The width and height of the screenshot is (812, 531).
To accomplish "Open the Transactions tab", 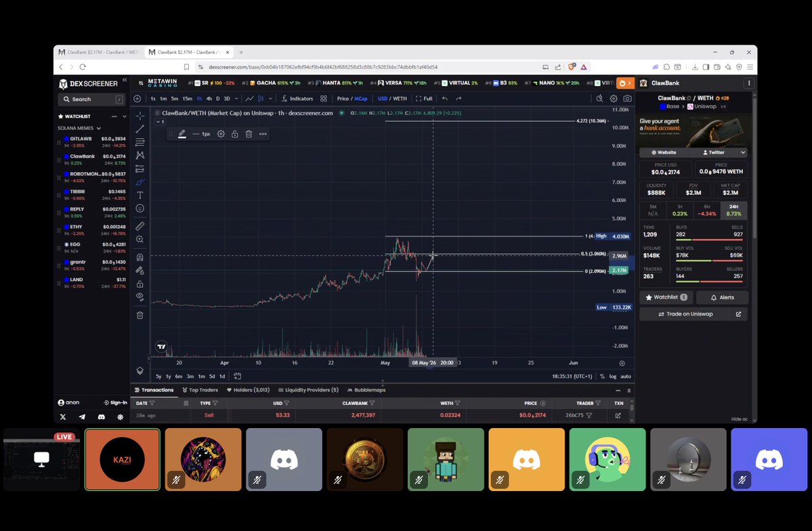I will [x=154, y=389].
